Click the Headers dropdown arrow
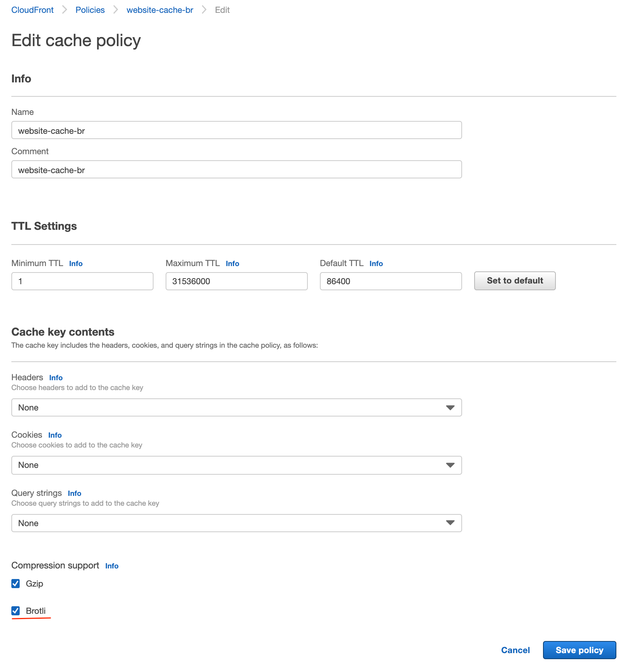Image resolution: width=633 pixels, height=672 pixels. 450,407
